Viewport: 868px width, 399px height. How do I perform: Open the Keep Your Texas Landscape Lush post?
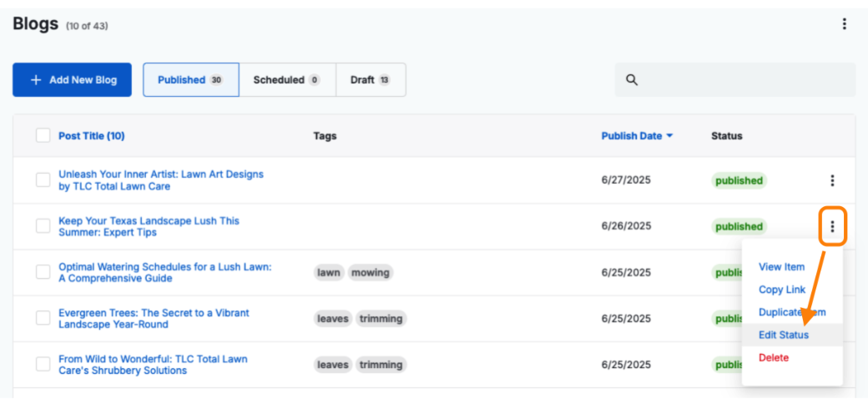(x=148, y=226)
